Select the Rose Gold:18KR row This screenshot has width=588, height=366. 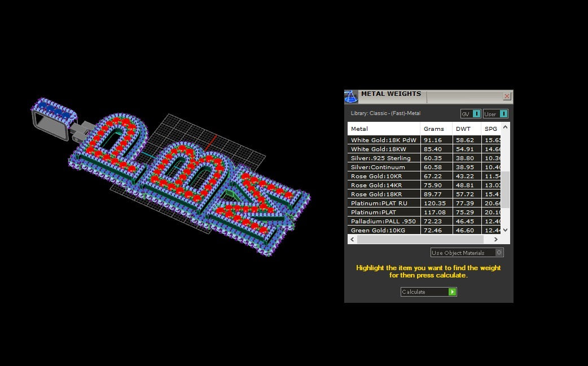(x=424, y=194)
